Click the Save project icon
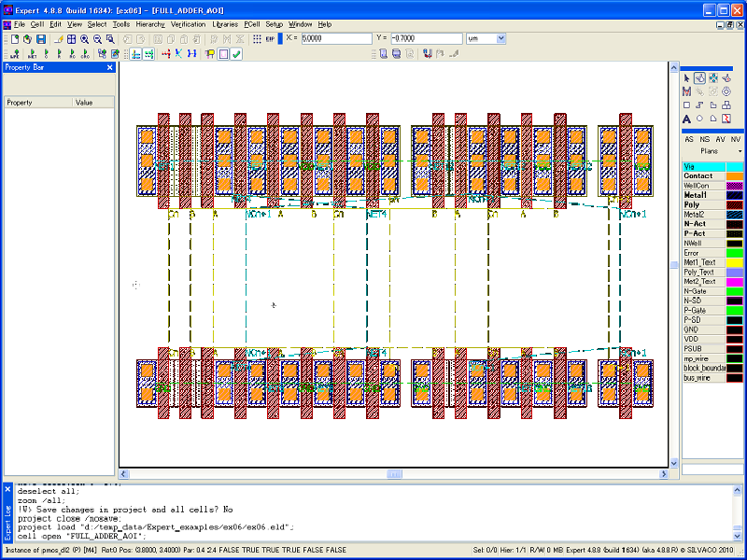The width and height of the screenshot is (747, 560). [40, 39]
